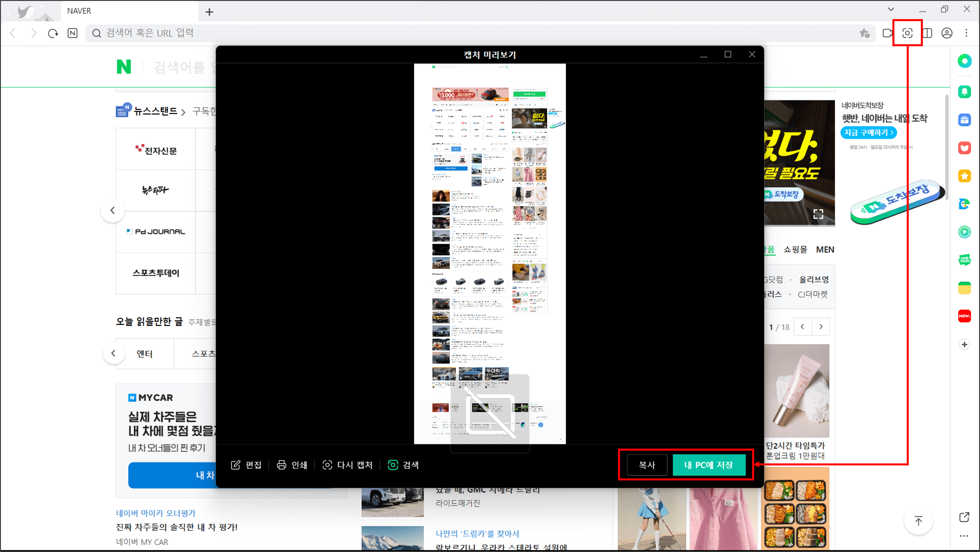
Task: Reload the page with refresh icon
Action: 53,33
